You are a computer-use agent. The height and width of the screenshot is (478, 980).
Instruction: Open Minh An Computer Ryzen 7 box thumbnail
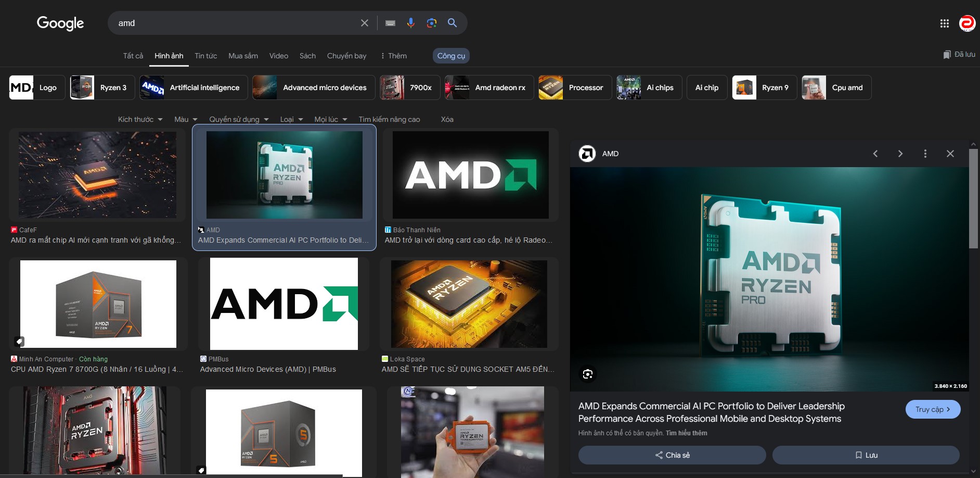point(98,304)
